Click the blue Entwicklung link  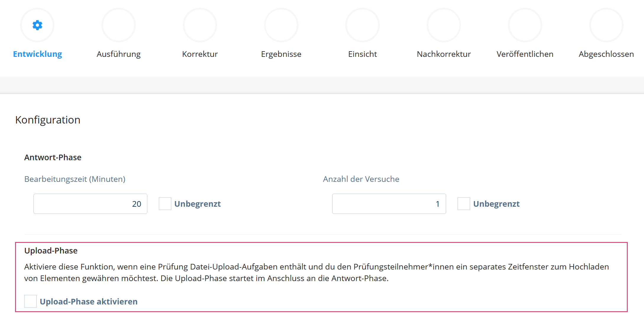37,54
